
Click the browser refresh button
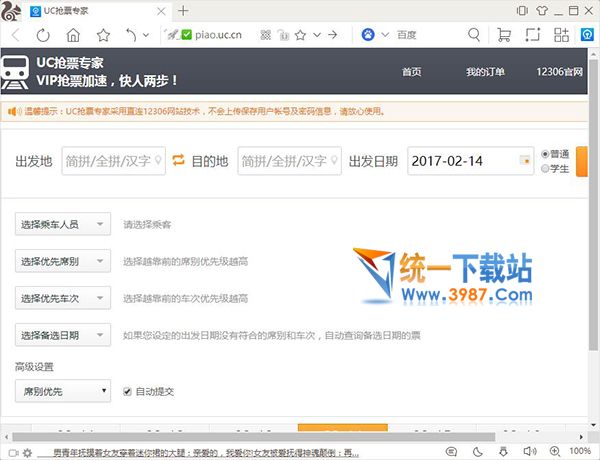click(x=42, y=35)
